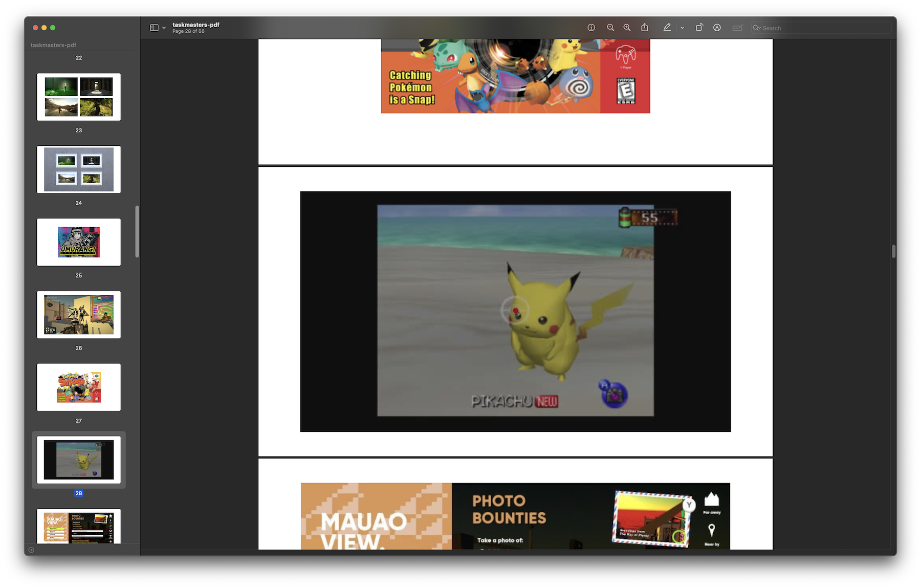Open the highlight color dropdown arrow
Screen dimensions: 921x588
coord(682,28)
